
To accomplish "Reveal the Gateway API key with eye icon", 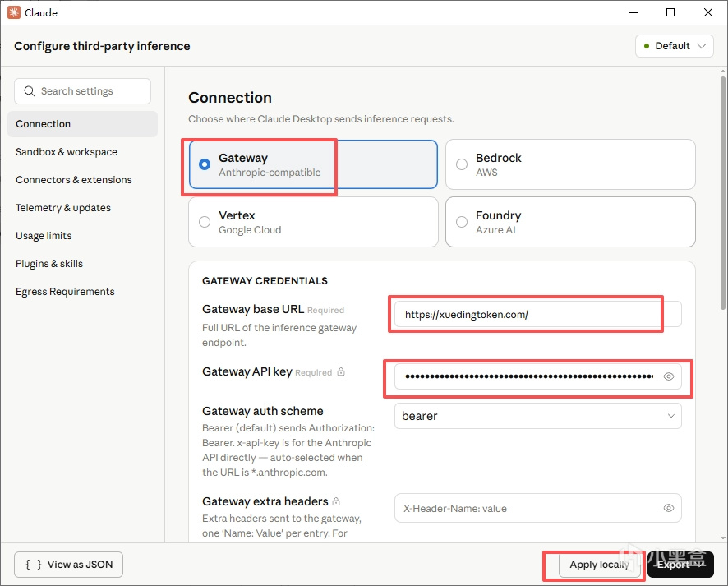I will click(x=668, y=376).
